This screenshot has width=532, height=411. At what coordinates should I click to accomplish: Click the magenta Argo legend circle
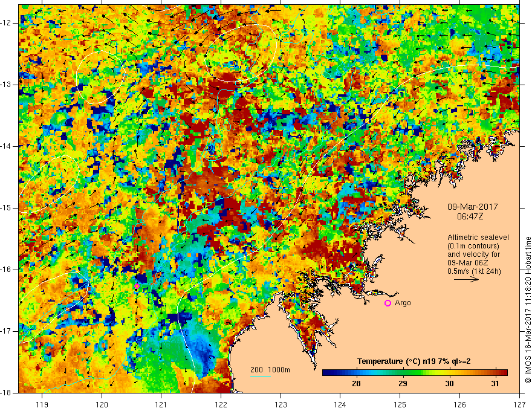pos(388,303)
